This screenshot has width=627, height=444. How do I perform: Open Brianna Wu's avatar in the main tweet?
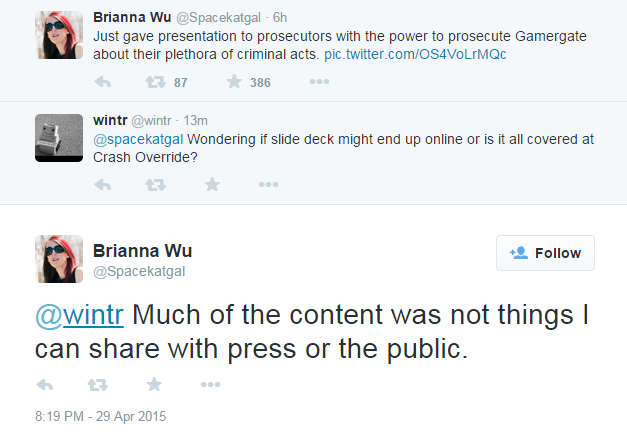[x=58, y=260]
